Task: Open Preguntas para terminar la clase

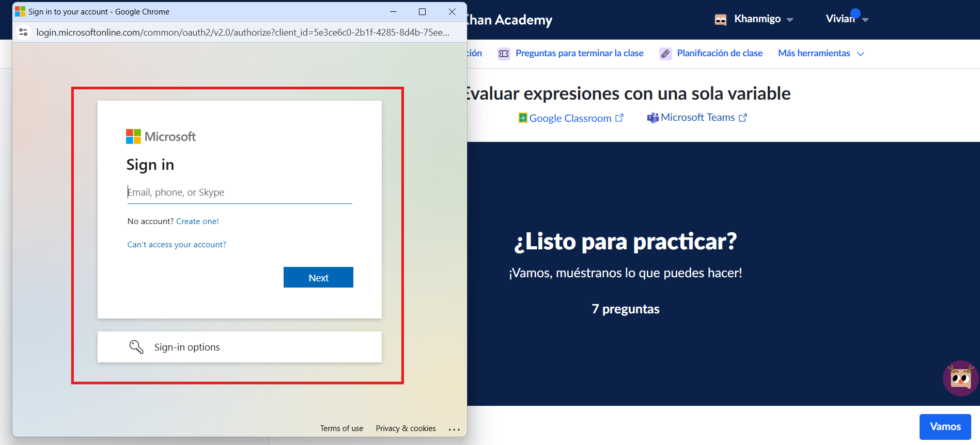Action: (x=580, y=53)
